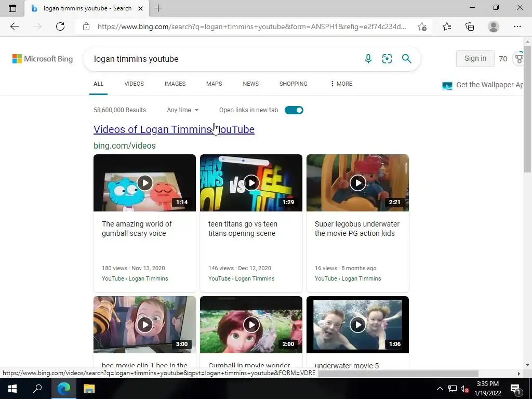
Task: Click the 70 rewards points count
Action: pos(503,59)
